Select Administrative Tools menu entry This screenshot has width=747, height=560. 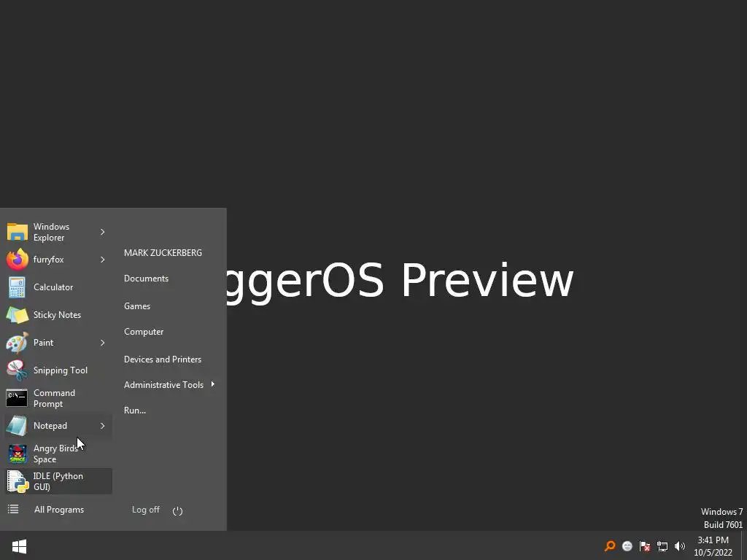tap(164, 385)
